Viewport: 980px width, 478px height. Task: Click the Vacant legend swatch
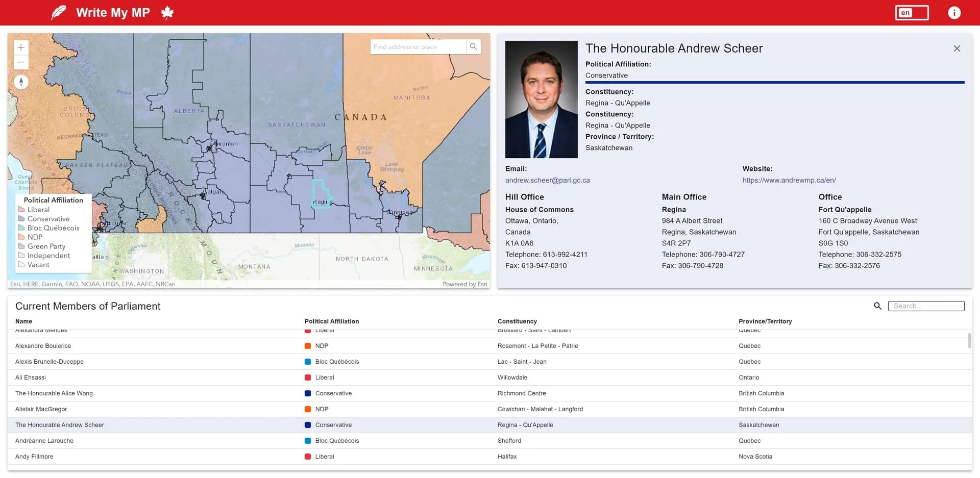21,264
